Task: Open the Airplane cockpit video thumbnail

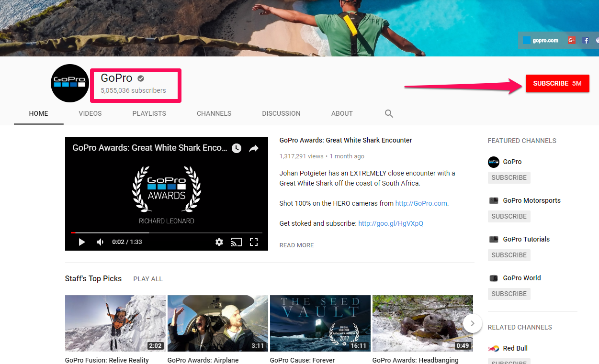Action: [x=218, y=323]
